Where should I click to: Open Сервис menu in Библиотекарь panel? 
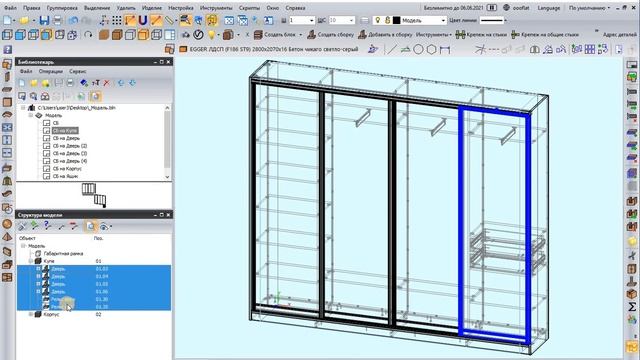click(78, 71)
